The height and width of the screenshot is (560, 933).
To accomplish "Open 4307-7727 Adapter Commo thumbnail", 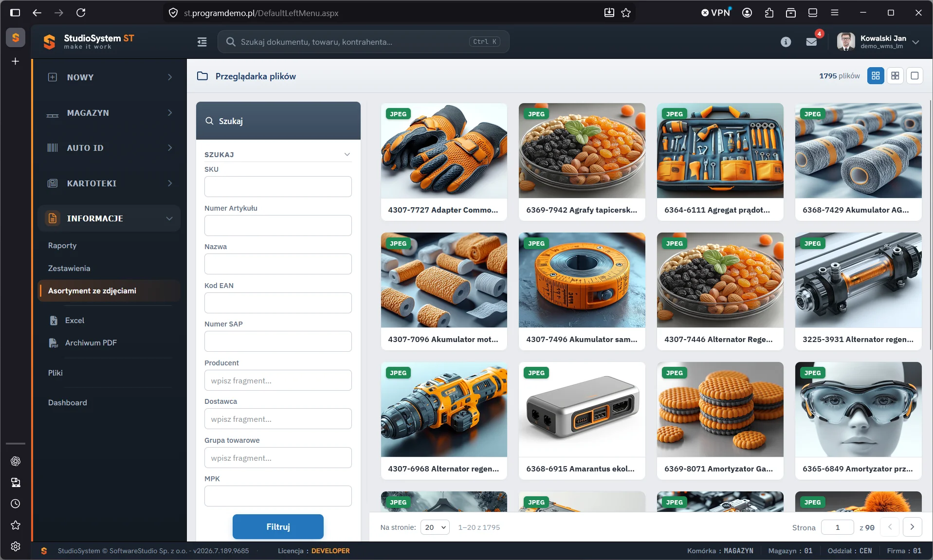I will [x=444, y=151].
